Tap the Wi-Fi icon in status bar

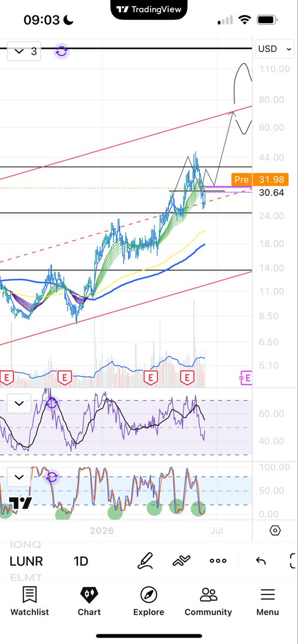pyautogui.click(x=245, y=20)
